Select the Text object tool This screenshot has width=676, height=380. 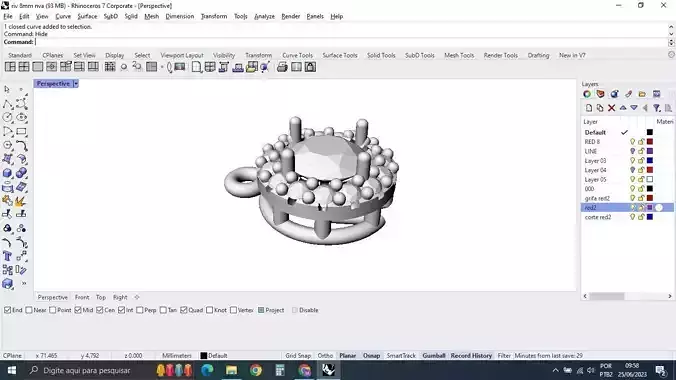[x=7, y=256]
